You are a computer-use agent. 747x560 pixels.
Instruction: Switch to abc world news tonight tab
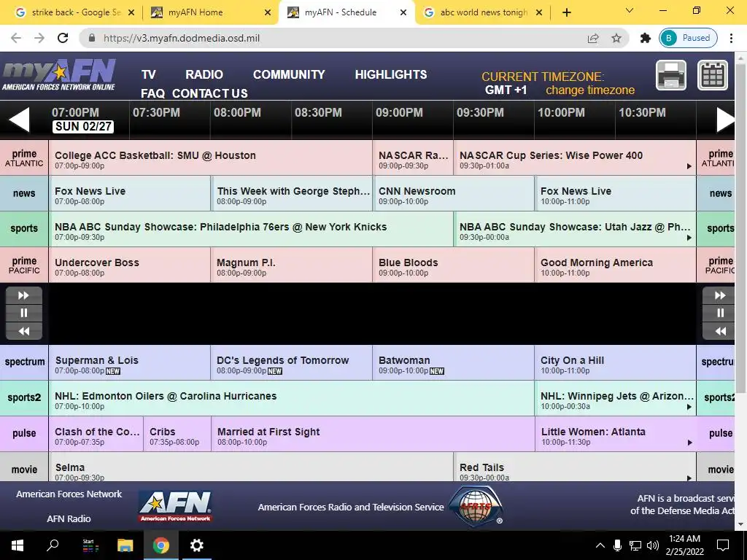(x=481, y=12)
